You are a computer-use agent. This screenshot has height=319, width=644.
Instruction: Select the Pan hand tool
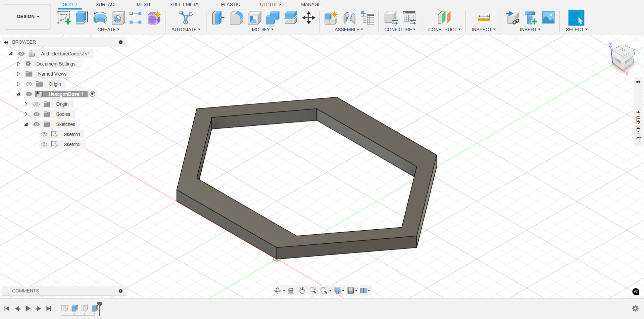coord(302,290)
